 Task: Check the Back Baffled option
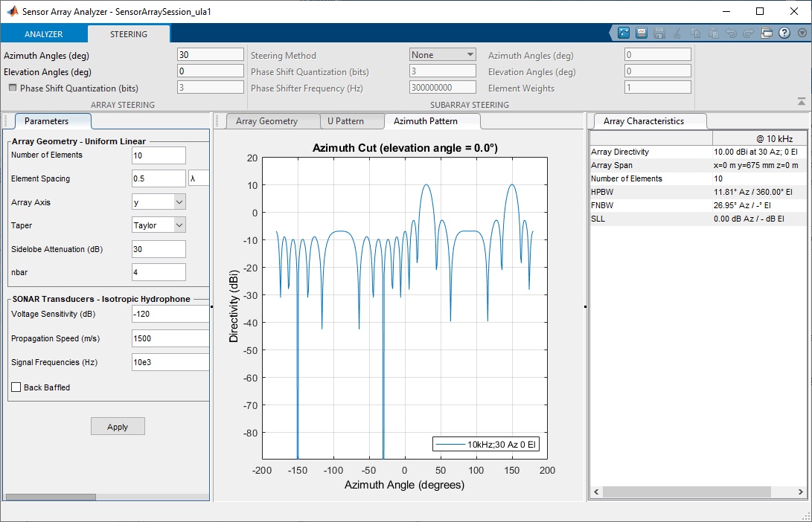point(16,387)
